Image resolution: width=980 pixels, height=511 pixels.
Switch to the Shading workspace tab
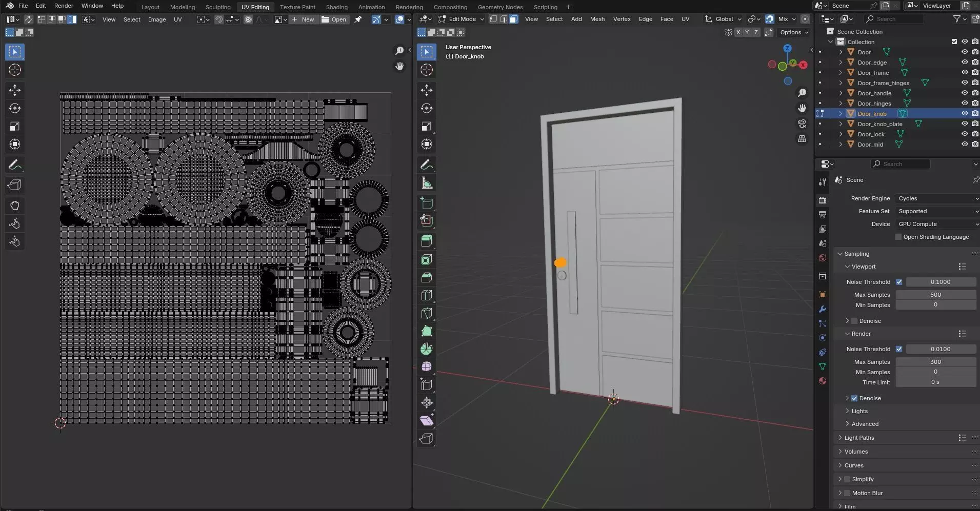(x=336, y=7)
